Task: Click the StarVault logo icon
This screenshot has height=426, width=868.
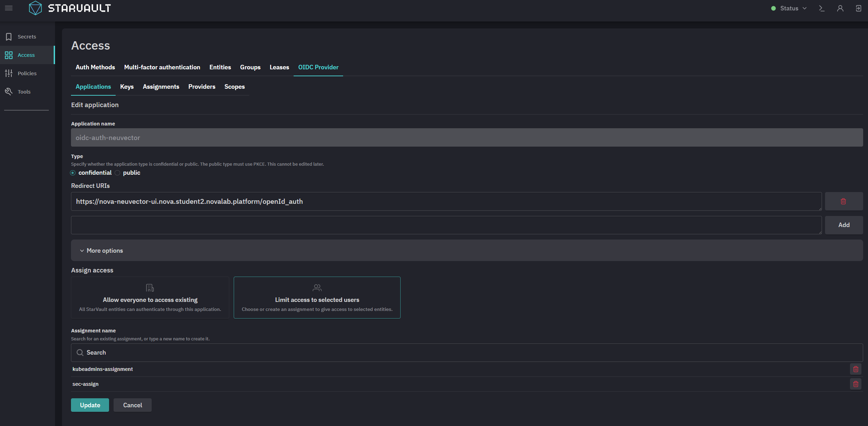Action: click(35, 8)
